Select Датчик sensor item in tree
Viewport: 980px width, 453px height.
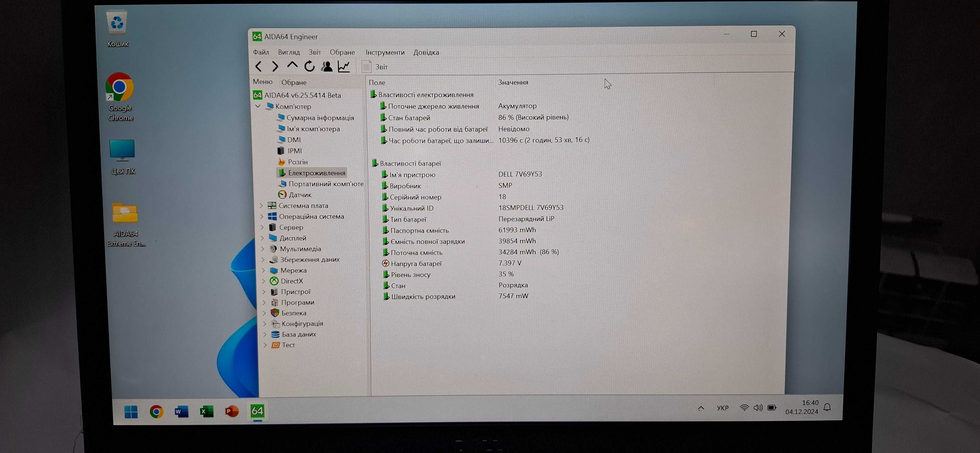tap(300, 195)
